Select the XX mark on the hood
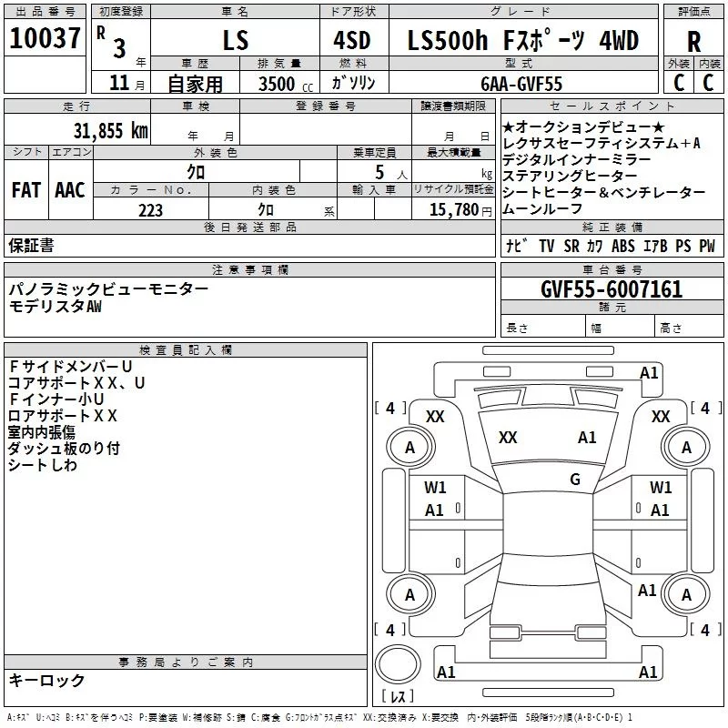The width and height of the screenshot is (728, 728). pos(508,438)
